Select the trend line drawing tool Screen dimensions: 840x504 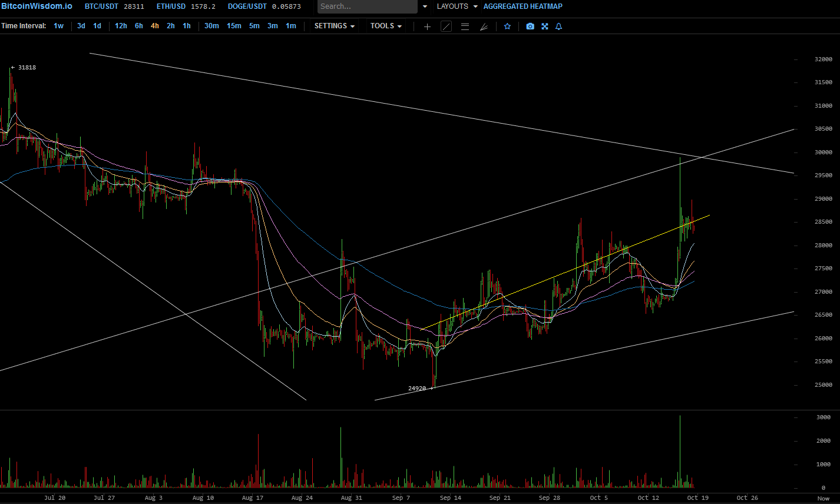coord(447,26)
